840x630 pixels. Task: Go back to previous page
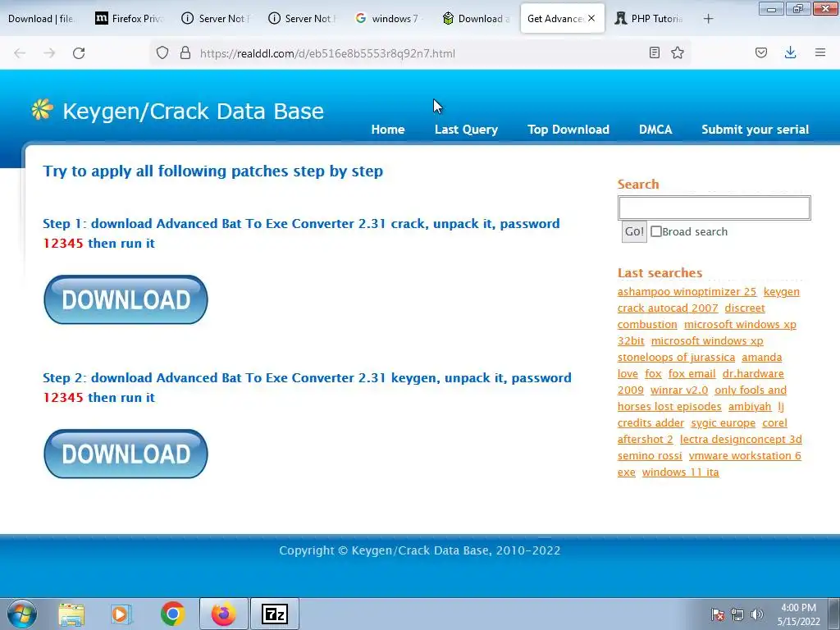tap(20, 53)
